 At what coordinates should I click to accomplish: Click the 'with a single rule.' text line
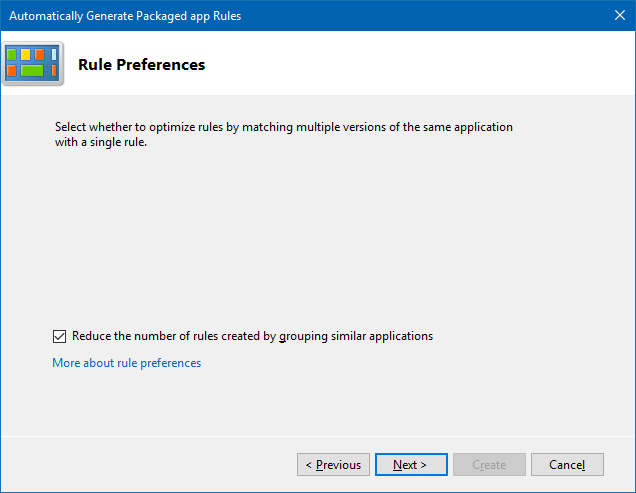107,143
